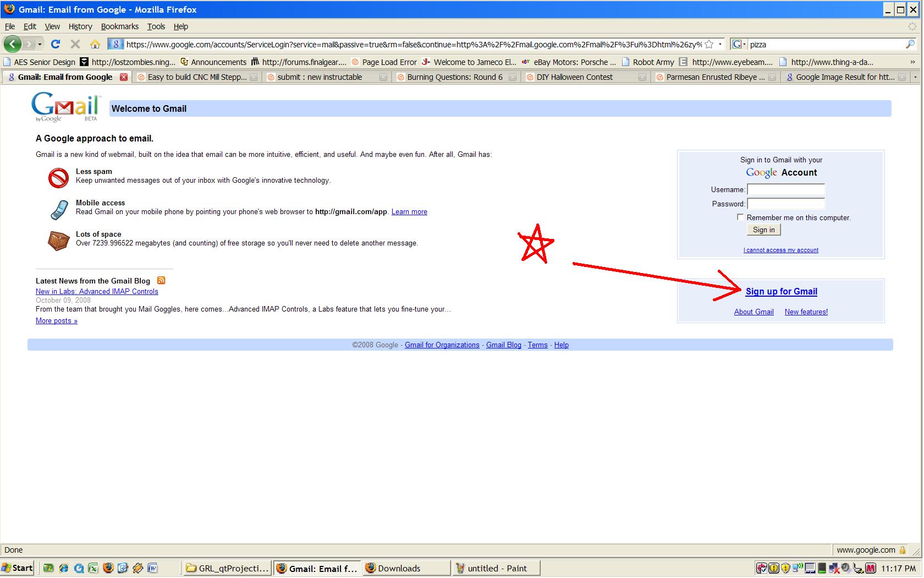Image resolution: width=924 pixels, height=578 pixels.
Task: Launch Excel from the Quick Launch bar
Action: pos(93,568)
